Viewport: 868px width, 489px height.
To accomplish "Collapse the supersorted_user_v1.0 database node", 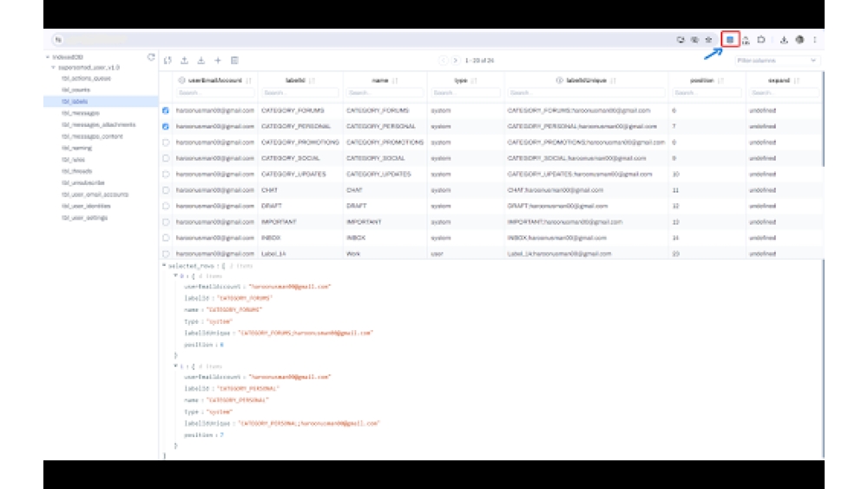I will (x=53, y=68).
